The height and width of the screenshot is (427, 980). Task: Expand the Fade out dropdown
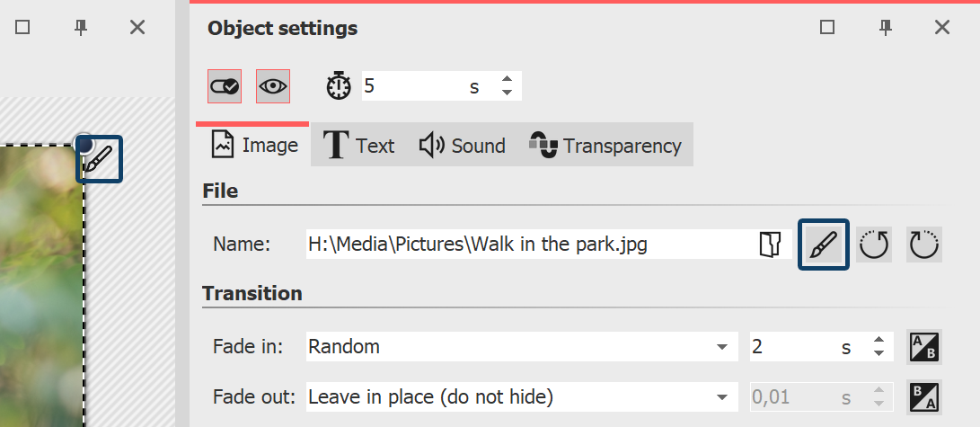tap(722, 396)
